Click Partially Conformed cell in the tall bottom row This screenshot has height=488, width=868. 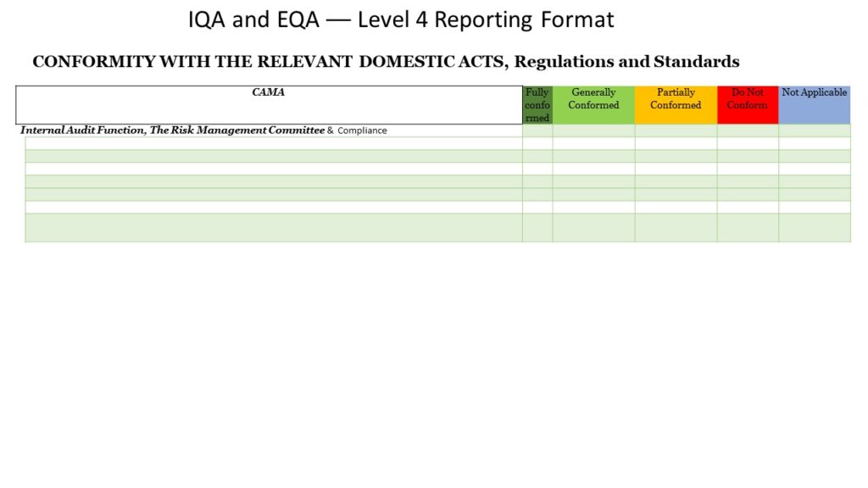[x=676, y=227]
